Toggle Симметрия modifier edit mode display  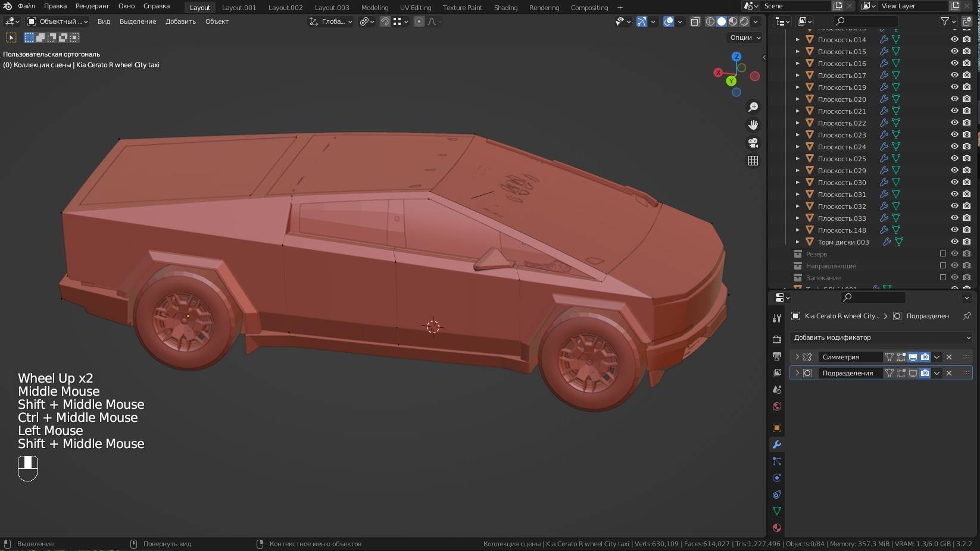pos(901,357)
